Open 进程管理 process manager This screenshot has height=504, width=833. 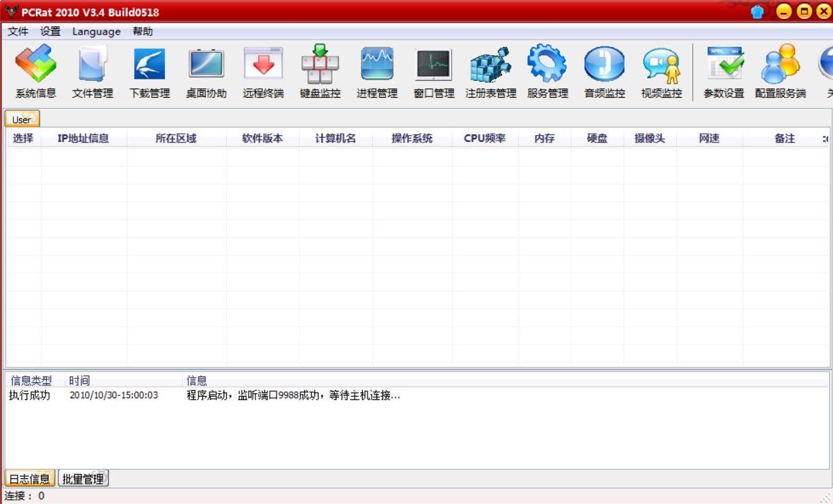377,71
